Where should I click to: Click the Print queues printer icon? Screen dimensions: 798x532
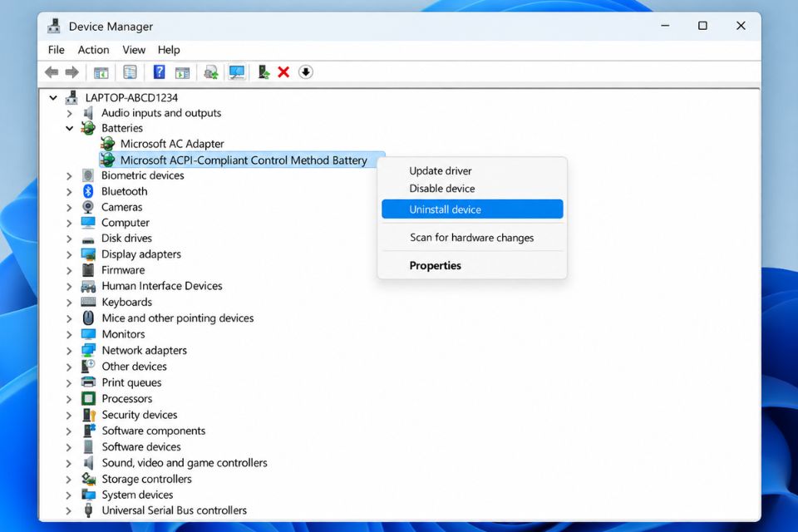coord(89,382)
